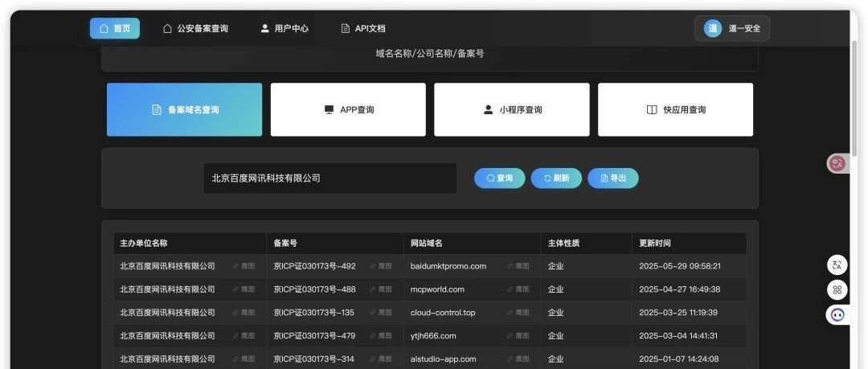Go to the 首页 home tab
The height and width of the screenshot is (369, 868).
click(x=115, y=28)
